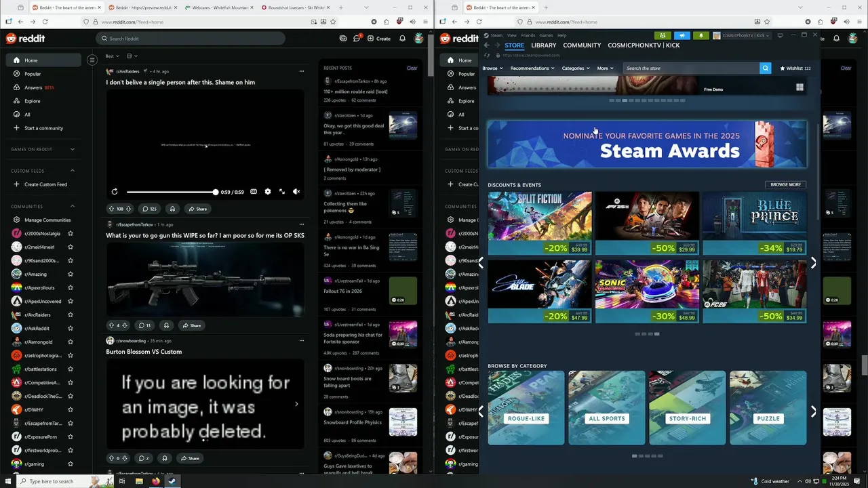
Task: Enter fullscreen on the Reddit video
Action: (x=282, y=192)
